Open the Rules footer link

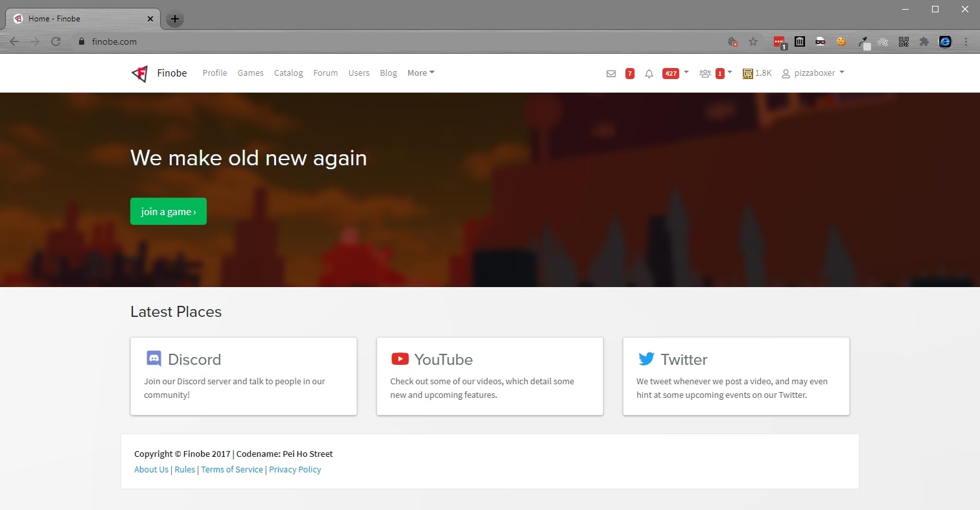pyautogui.click(x=185, y=470)
